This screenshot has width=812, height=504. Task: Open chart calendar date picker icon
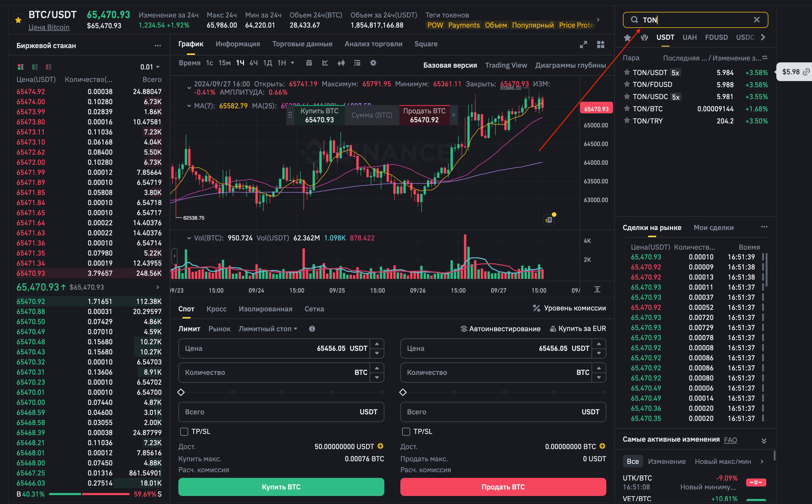tap(309, 63)
